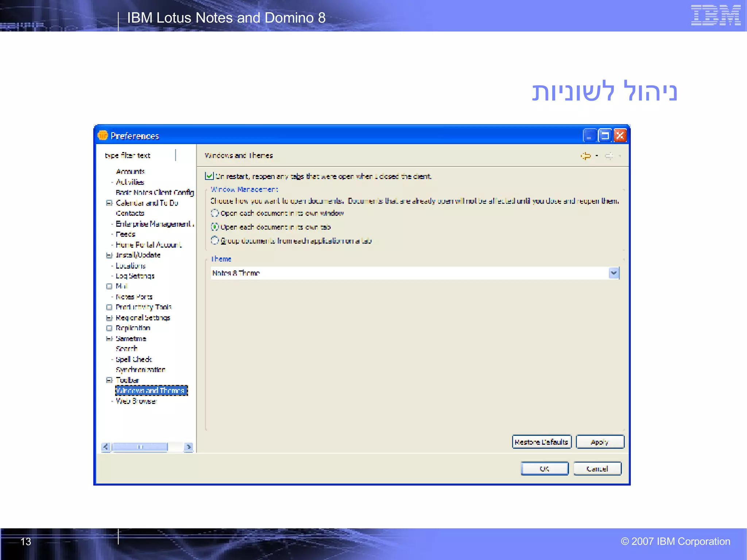Click tree scrollbar left arrow
The image size is (747, 560).
tap(106, 447)
